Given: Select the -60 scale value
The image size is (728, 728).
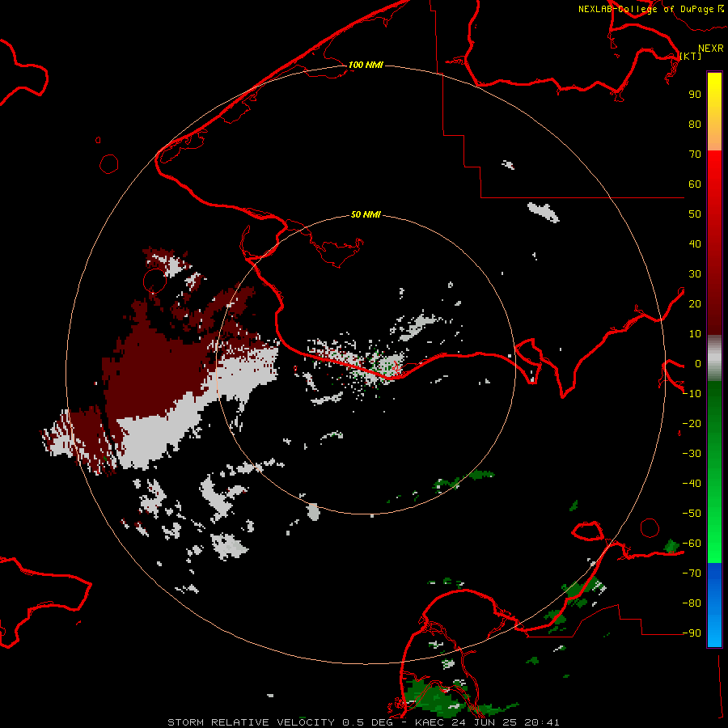Looking at the screenshot, I should 692,544.
